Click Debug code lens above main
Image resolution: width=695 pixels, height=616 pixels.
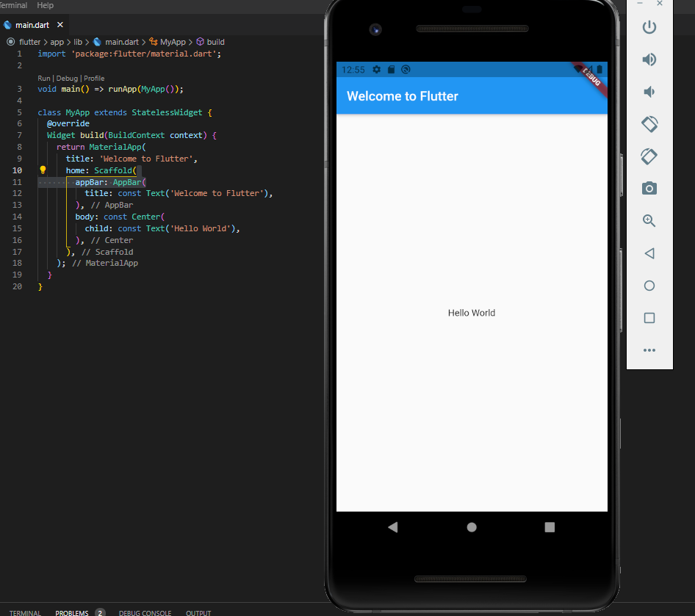pos(67,79)
